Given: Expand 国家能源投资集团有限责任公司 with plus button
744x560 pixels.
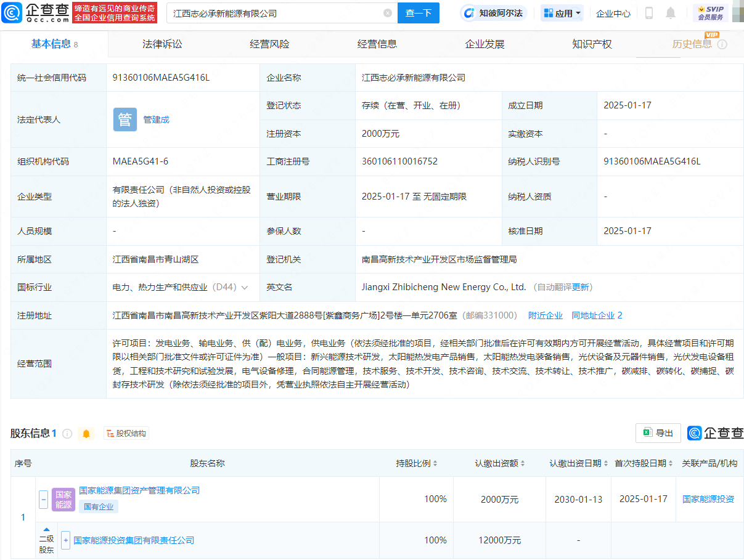Looking at the screenshot, I should tap(66, 540).
